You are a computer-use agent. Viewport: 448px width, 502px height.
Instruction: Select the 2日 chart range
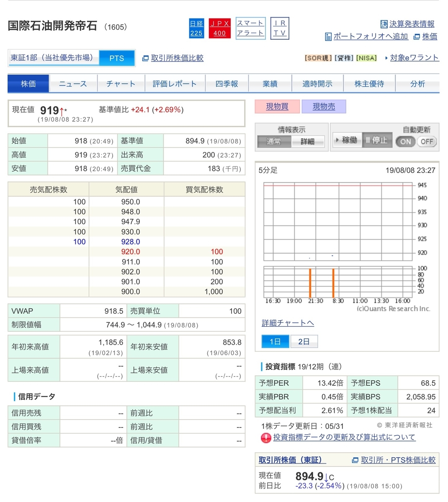point(304,341)
